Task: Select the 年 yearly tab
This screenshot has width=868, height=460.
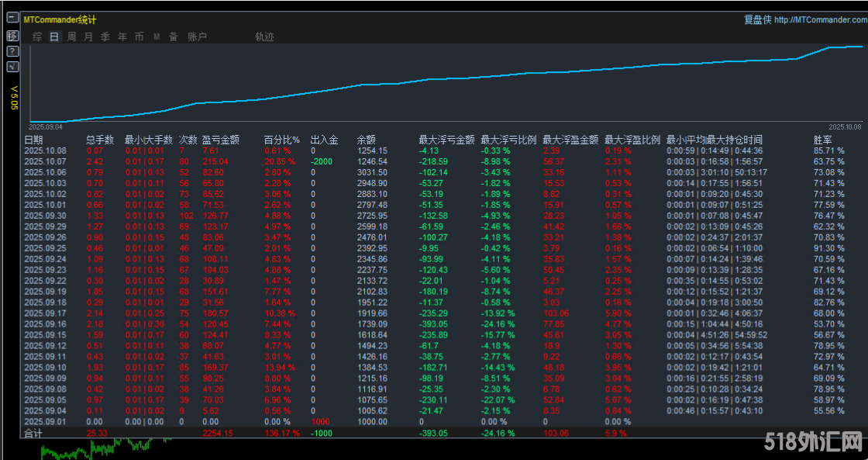Action: point(122,36)
